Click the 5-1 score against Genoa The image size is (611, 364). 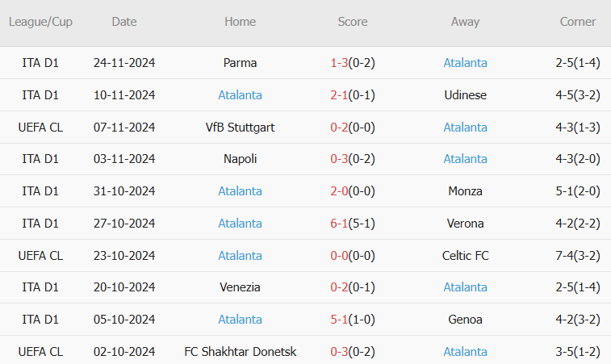[x=339, y=320]
